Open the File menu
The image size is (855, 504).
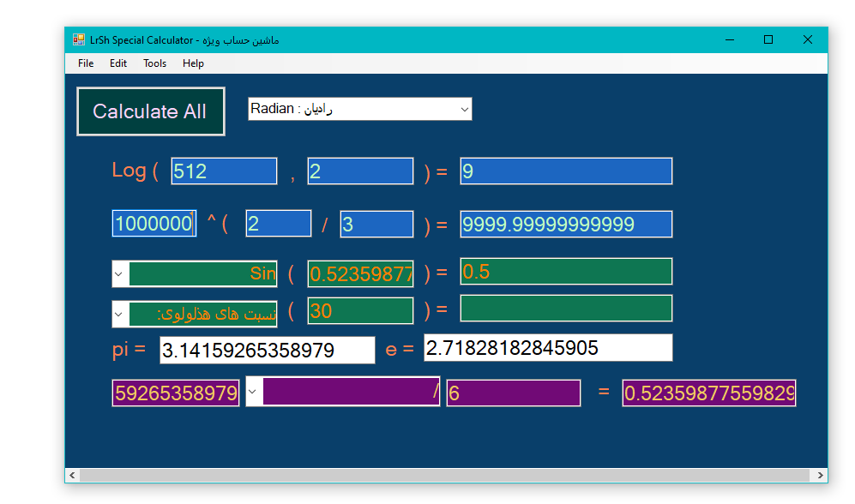click(86, 63)
